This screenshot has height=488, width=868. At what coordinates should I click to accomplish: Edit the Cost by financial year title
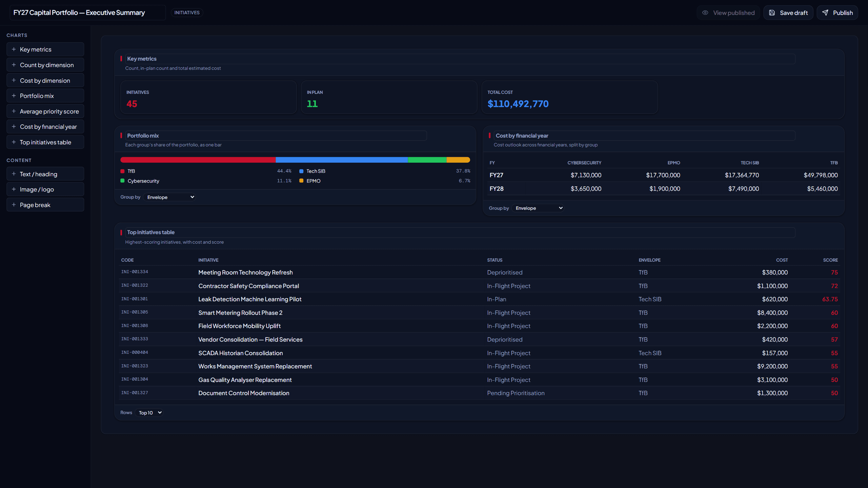point(644,136)
